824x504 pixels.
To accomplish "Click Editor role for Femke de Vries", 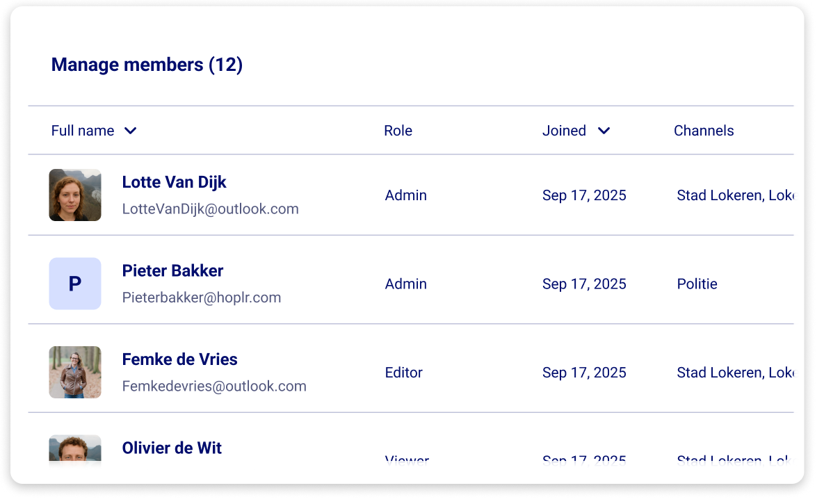I will click(404, 373).
